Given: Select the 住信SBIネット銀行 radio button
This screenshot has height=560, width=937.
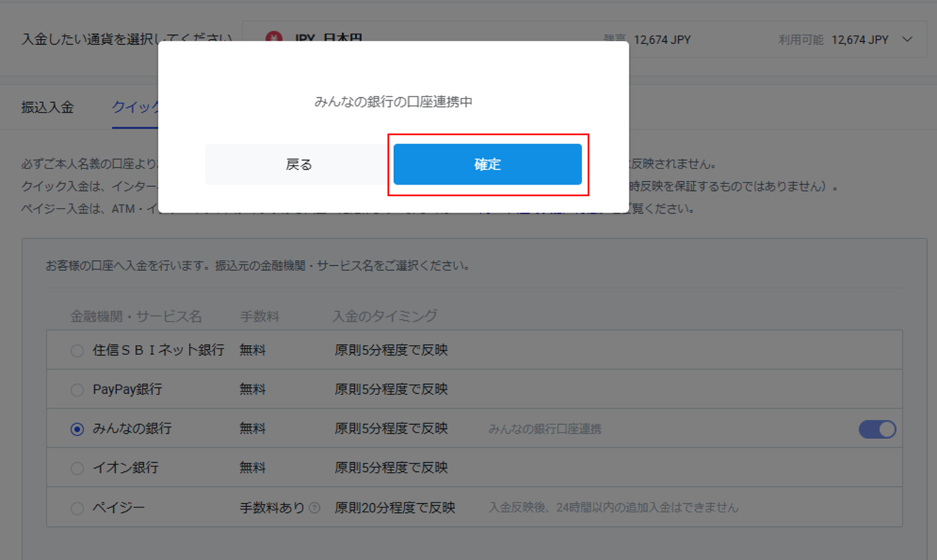Looking at the screenshot, I should [77, 351].
